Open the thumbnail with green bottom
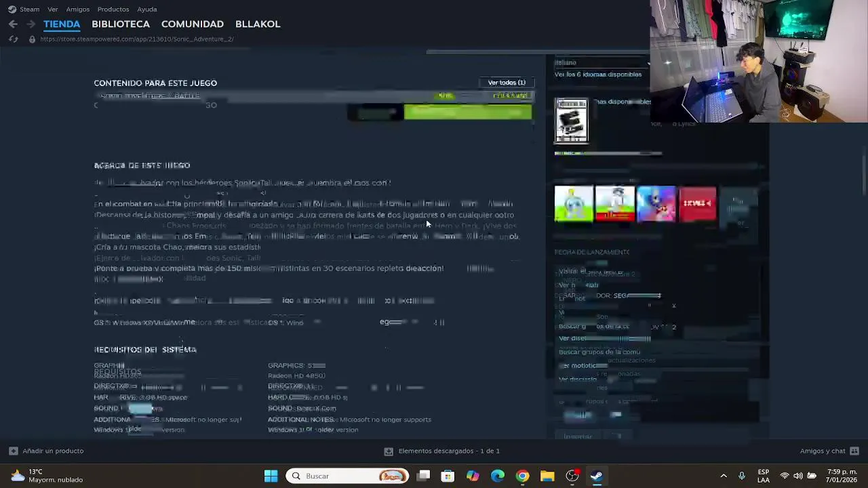Viewport: 868px width, 488px height. coord(574,204)
